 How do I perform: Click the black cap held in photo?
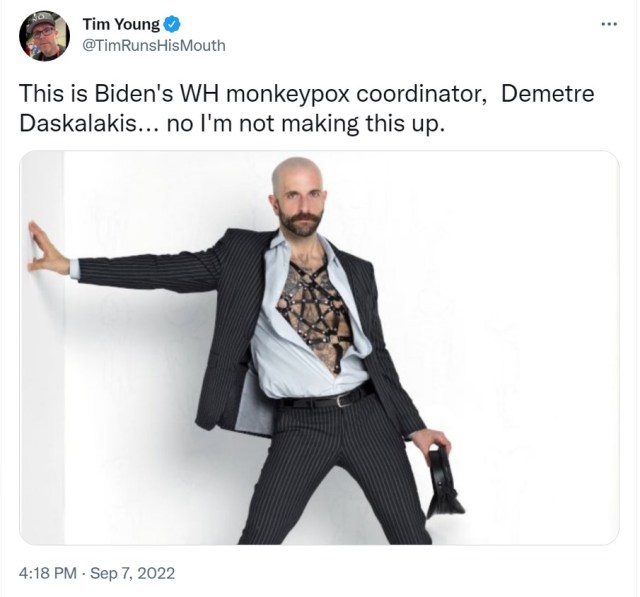(x=444, y=481)
